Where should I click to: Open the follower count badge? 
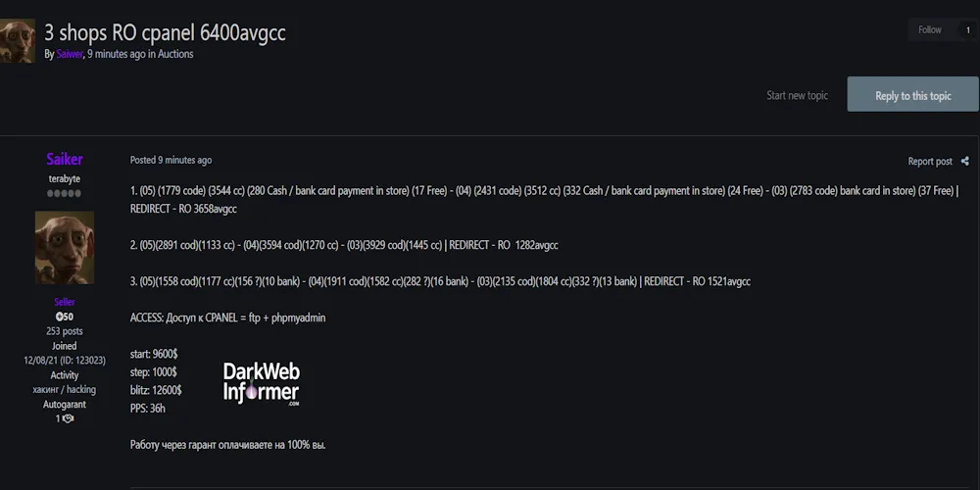click(968, 30)
